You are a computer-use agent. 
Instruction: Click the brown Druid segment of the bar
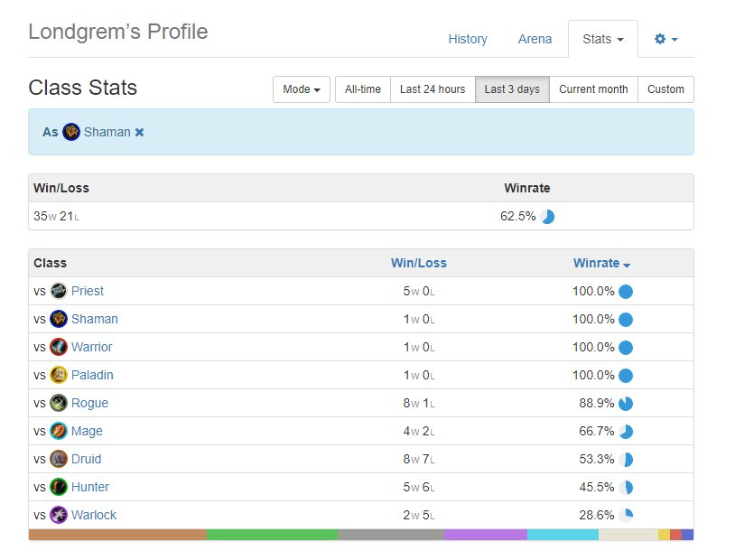click(x=117, y=535)
